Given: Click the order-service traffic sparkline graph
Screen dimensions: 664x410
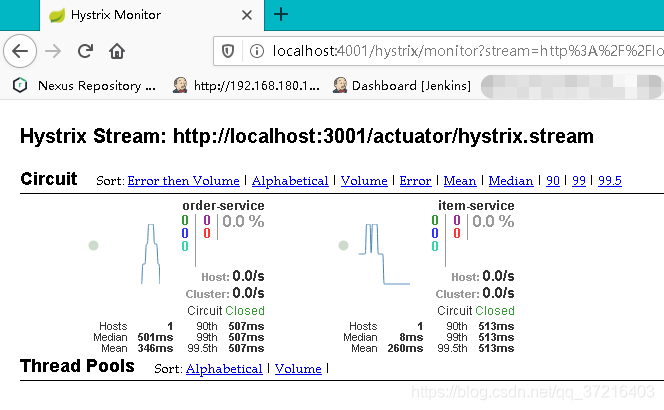Looking at the screenshot, I should (150, 254).
